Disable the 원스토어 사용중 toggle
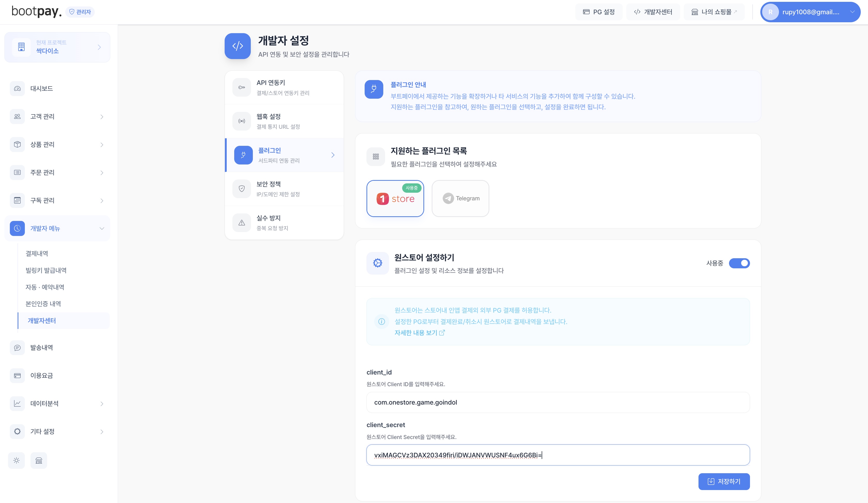 (x=740, y=263)
